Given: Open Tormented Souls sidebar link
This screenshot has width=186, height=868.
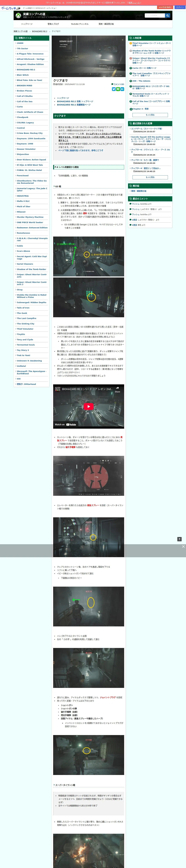Looking at the screenshot, I should [26, 345].
